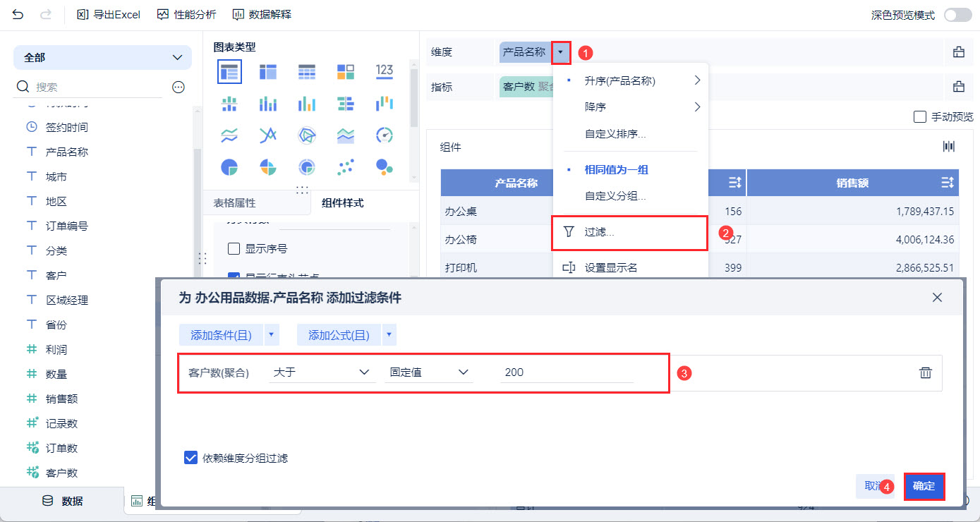Open the 过滤... menu item

[629, 232]
